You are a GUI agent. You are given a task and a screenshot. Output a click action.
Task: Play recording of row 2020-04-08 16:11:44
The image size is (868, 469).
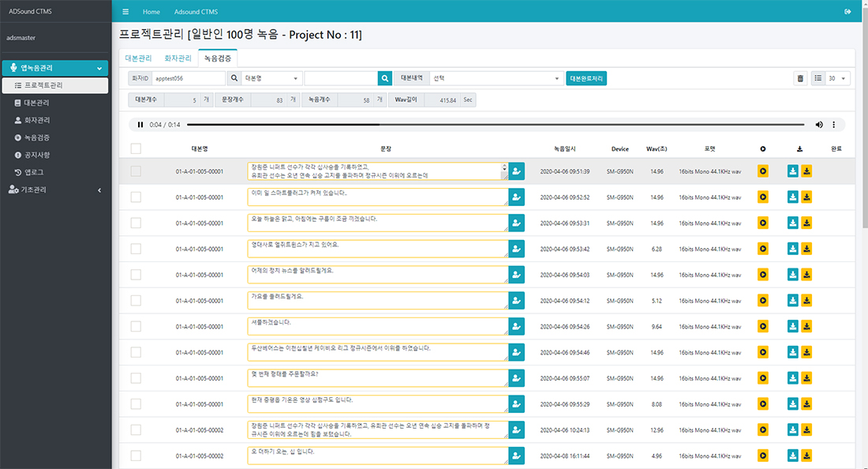tap(763, 456)
